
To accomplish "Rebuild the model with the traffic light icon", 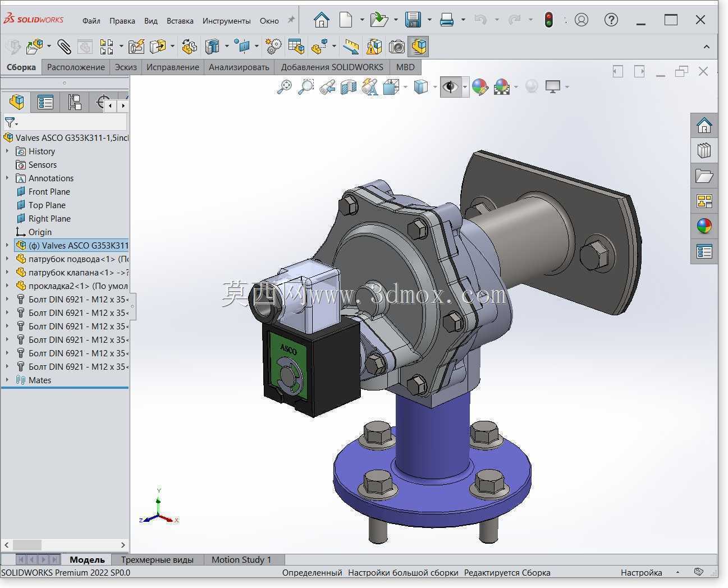I will [549, 20].
